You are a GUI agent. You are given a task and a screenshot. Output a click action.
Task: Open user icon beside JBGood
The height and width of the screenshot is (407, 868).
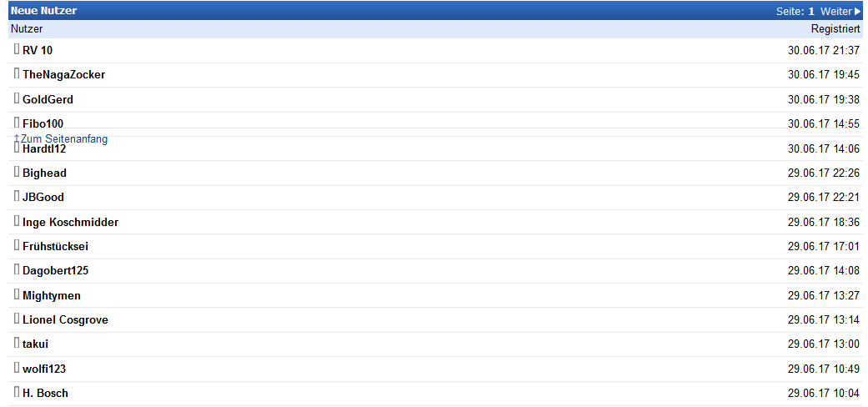(x=17, y=196)
